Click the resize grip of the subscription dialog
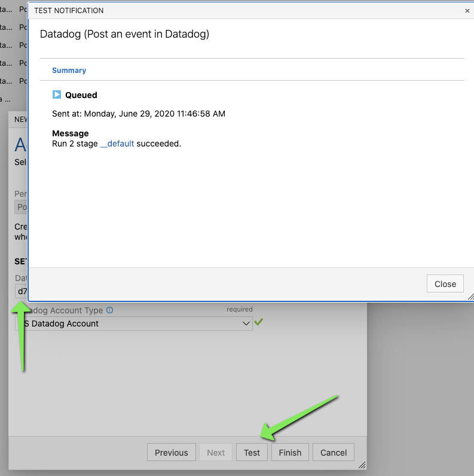 point(362,465)
